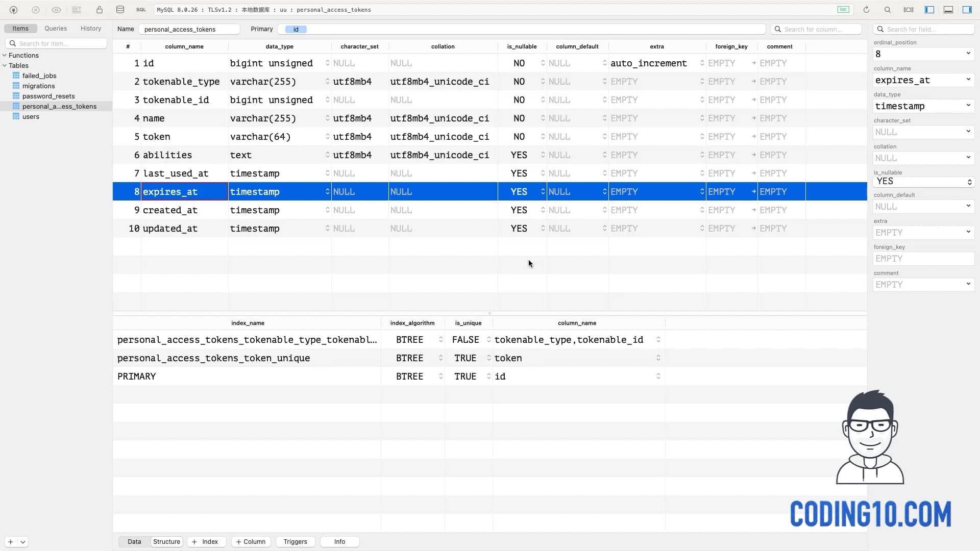The image size is (980, 551).
Task: Click the foreign key arrow in the name row
Action: (753, 118)
